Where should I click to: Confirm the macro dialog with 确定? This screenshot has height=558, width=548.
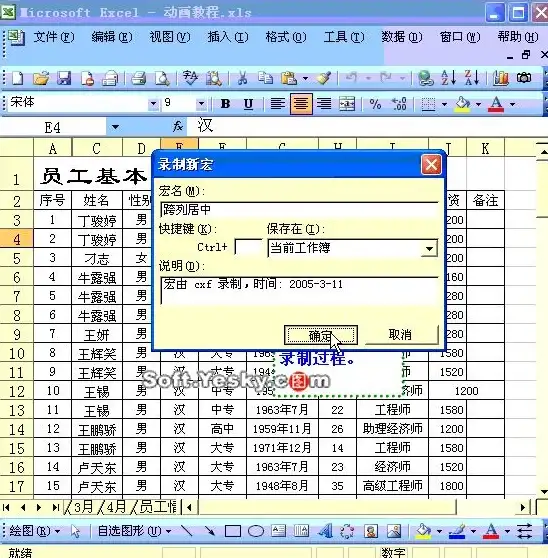coord(321,335)
